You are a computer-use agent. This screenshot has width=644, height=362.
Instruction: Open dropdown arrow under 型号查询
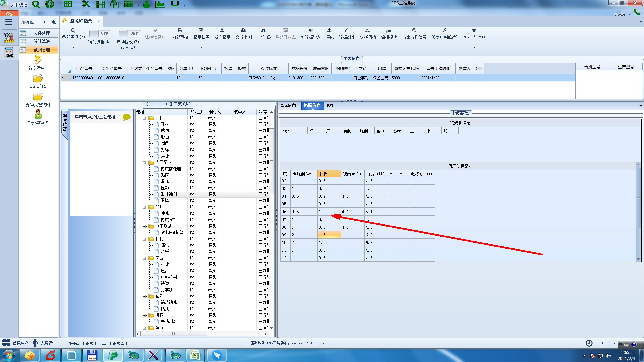[73, 47]
